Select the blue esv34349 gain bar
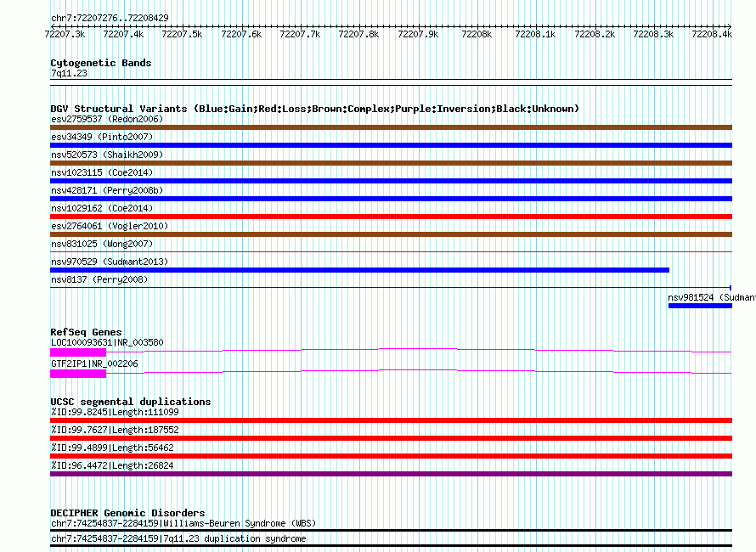 coord(391,145)
